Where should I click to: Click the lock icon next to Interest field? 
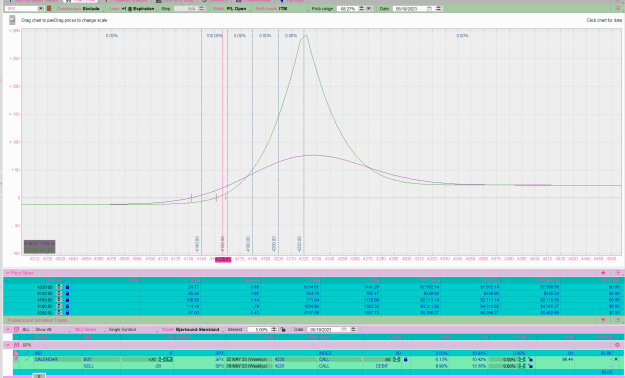click(283, 330)
